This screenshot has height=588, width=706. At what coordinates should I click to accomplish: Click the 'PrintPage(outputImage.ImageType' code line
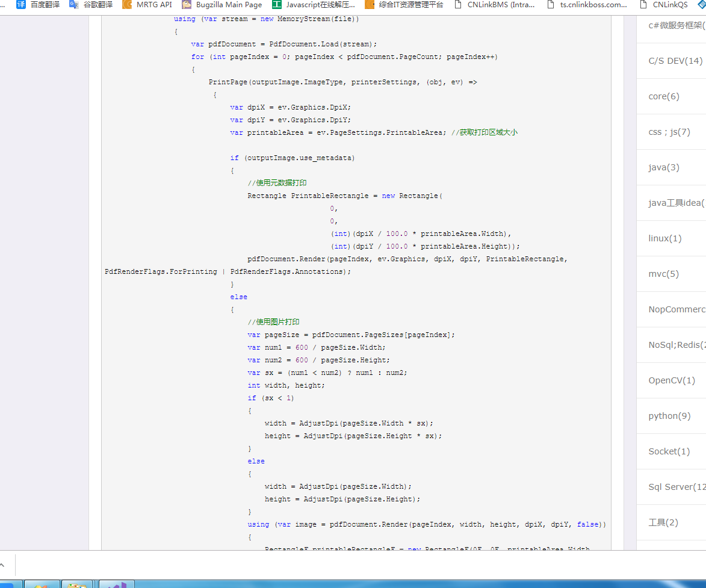[342, 82]
